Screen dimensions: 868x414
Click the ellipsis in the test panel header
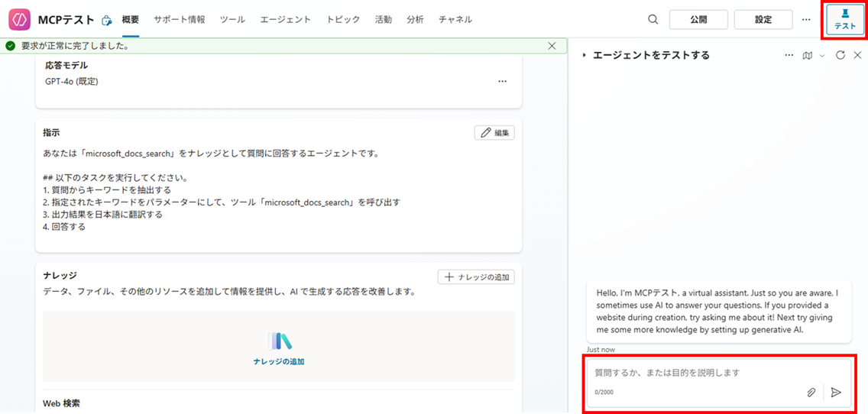(789, 55)
